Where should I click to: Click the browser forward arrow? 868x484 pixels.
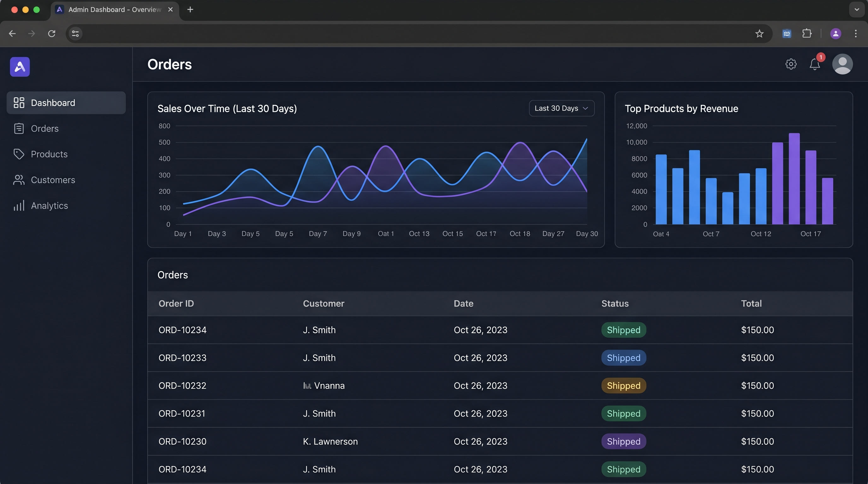point(31,34)
